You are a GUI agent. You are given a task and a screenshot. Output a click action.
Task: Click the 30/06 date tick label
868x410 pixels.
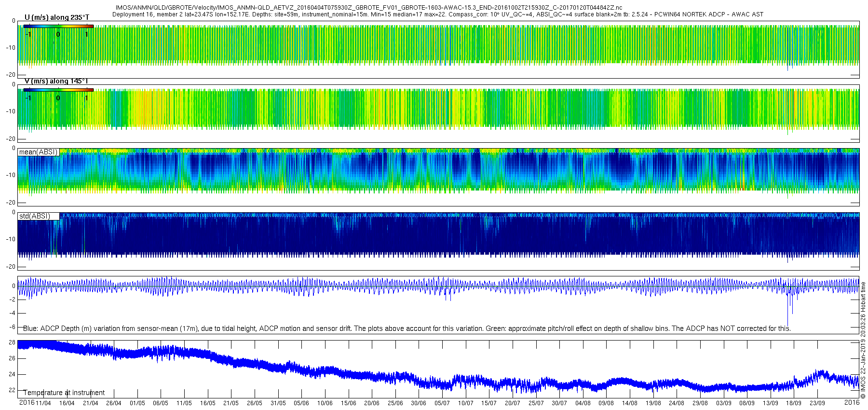pos(419,403)
